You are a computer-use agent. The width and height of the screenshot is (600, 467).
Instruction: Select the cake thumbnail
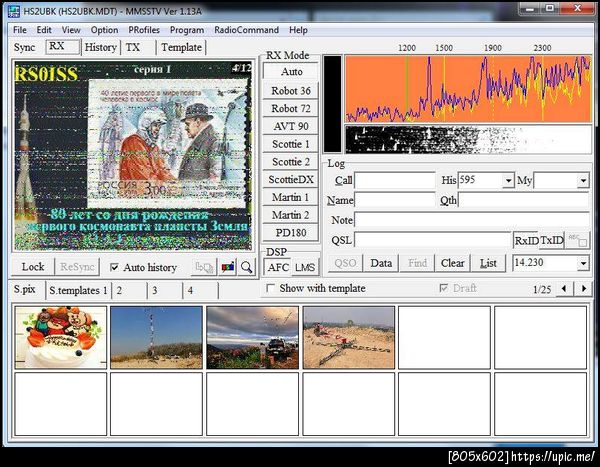coord(60,337)
